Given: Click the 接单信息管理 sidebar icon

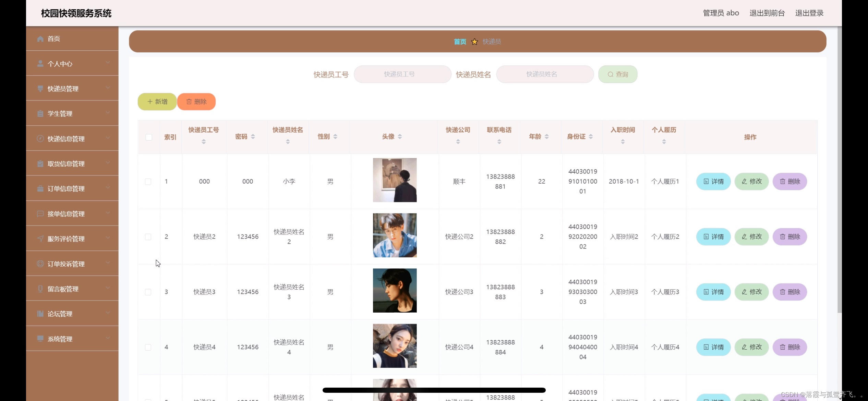Looking at the screenshot, I should (x=40, y=214).
